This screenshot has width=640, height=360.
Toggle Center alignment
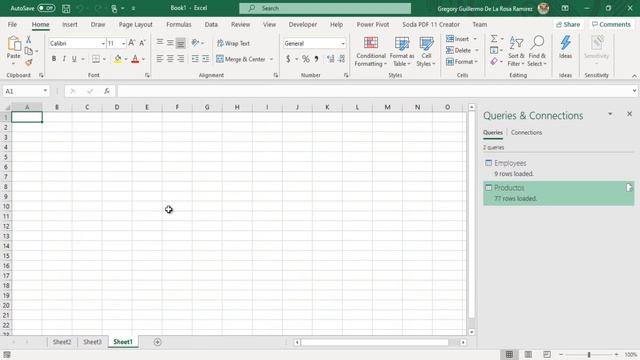pos(170,59)
